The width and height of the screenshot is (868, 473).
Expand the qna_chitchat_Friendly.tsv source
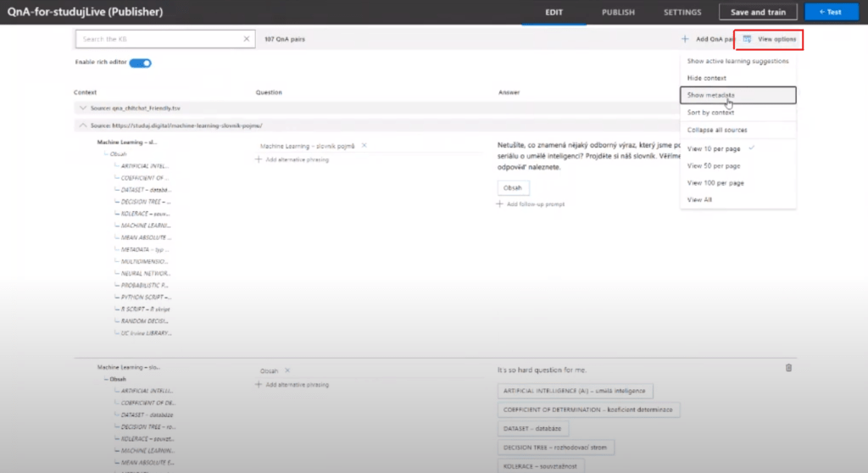[x=82, y=109]
